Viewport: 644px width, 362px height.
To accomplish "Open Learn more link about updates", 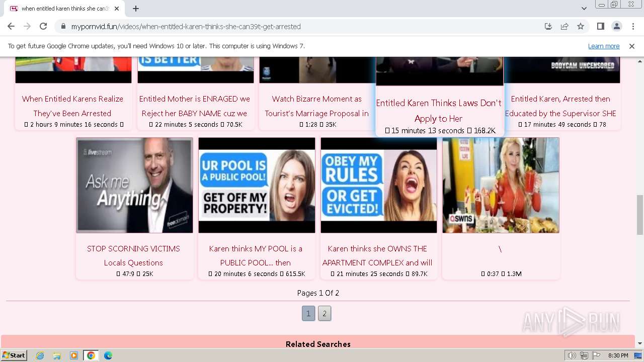I will click(x=604, y=46).
